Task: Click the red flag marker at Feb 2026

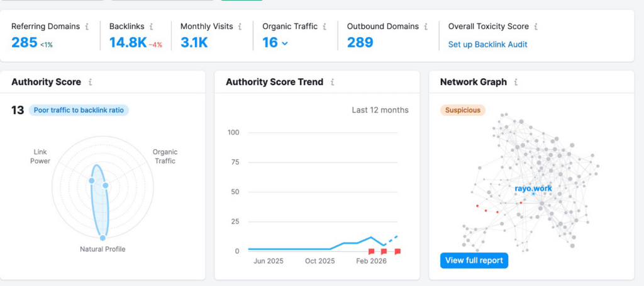Action: click(x=371, y=251)
